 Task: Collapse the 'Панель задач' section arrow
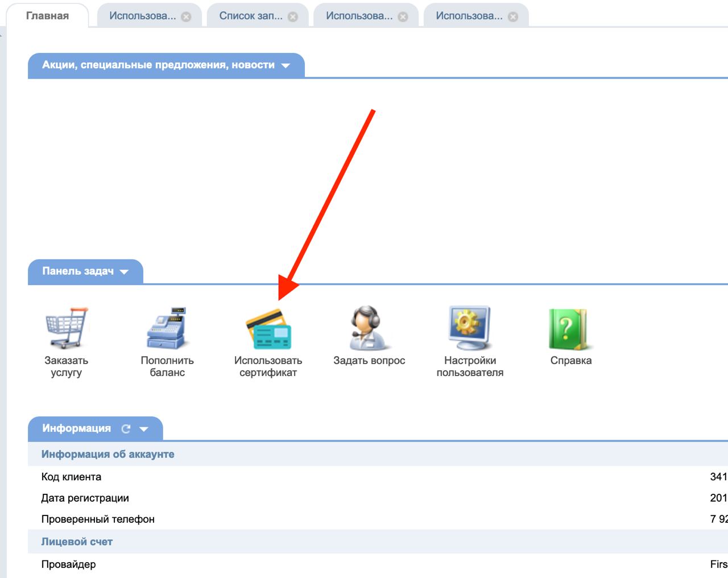(124, 272)
